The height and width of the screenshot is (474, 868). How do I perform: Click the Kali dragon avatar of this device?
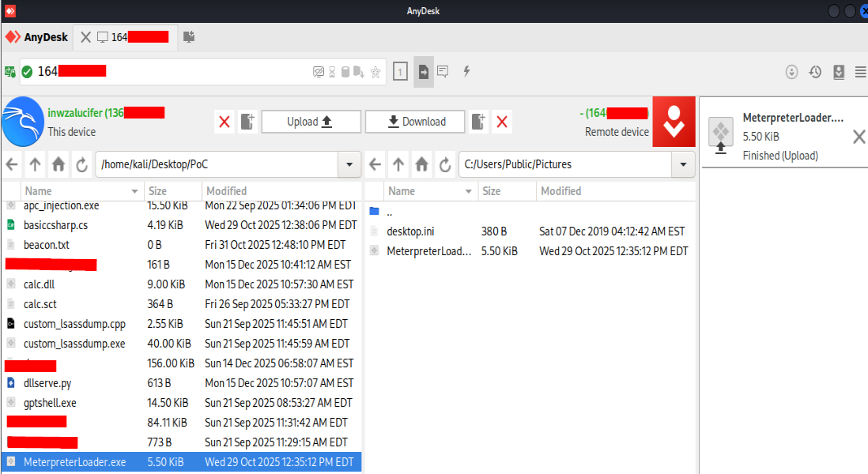pyautogui.click(x=23, y=122)
